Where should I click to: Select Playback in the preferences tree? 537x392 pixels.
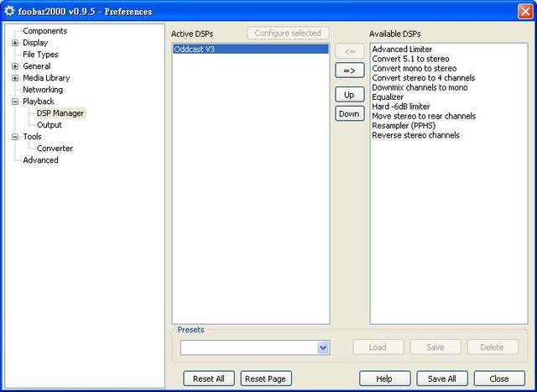click(x=39, y=102)
